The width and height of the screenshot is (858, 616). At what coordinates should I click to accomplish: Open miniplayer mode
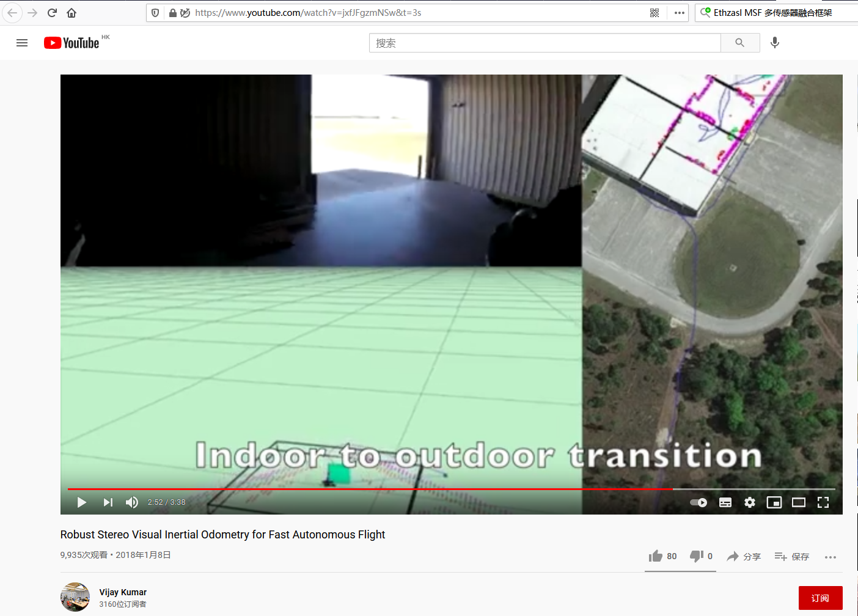[774, 502]
